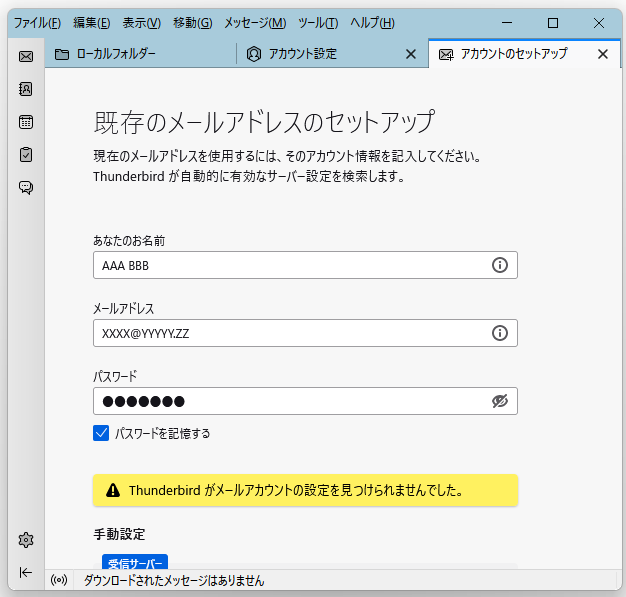
Task: Click the 受信サーバー label
Action: pos(135,562)
